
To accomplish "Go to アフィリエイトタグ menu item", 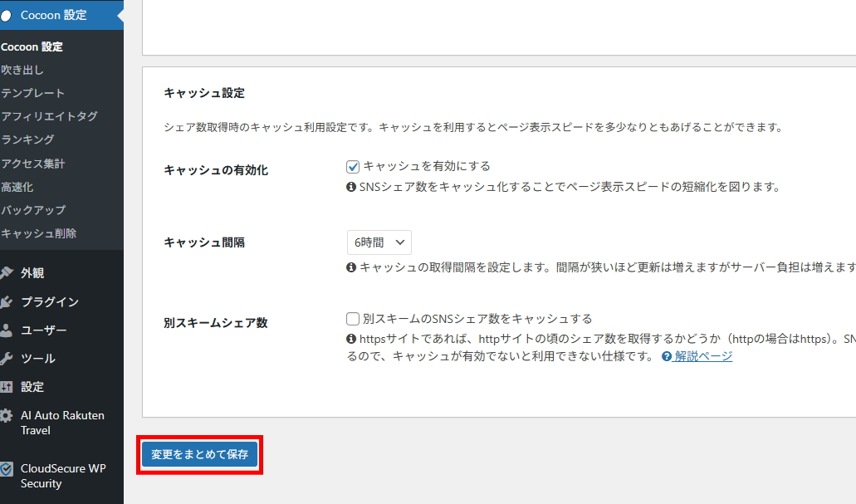I will 49,116.
